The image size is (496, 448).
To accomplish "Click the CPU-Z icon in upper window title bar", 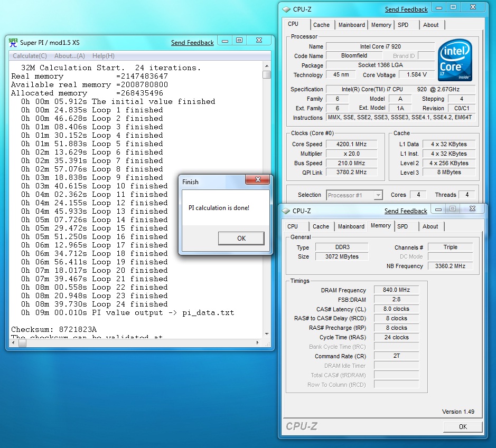I will click(x=286, y=9).
